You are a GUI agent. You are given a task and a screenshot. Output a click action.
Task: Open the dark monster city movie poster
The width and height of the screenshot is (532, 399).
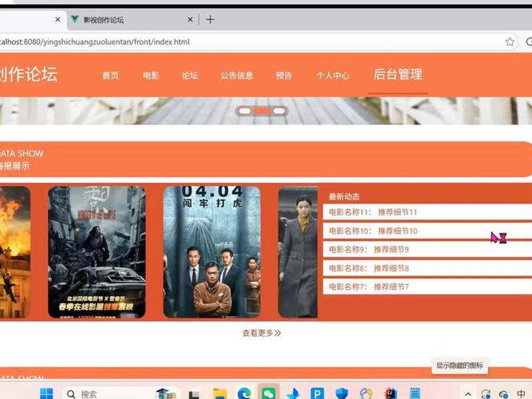tap(96, 252)
